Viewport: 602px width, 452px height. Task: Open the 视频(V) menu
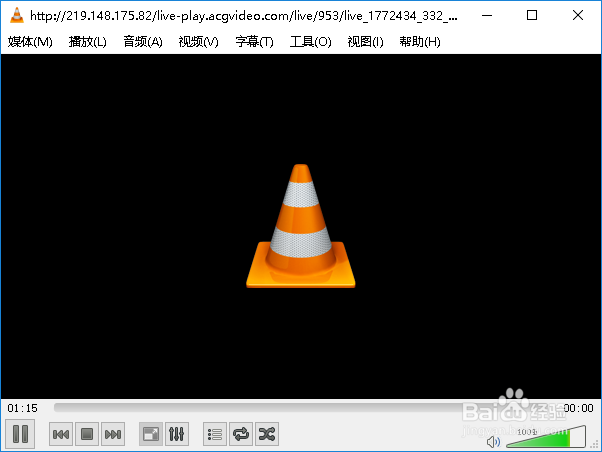coord(198,41)
